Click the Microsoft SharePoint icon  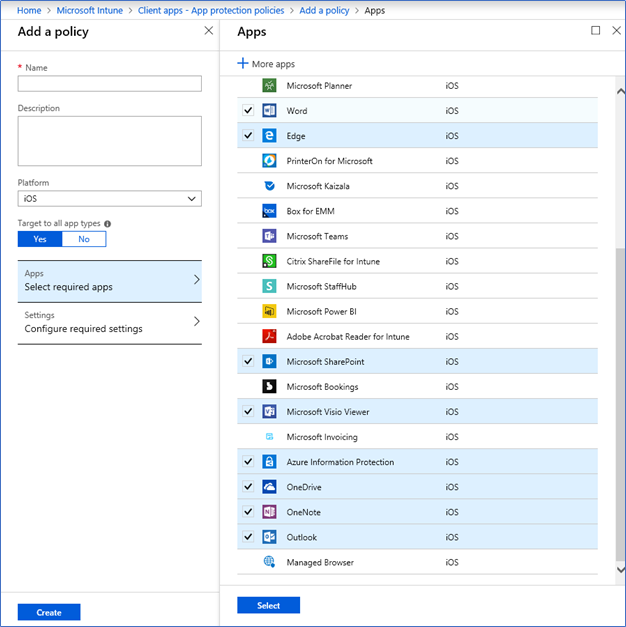pos(269,361)
